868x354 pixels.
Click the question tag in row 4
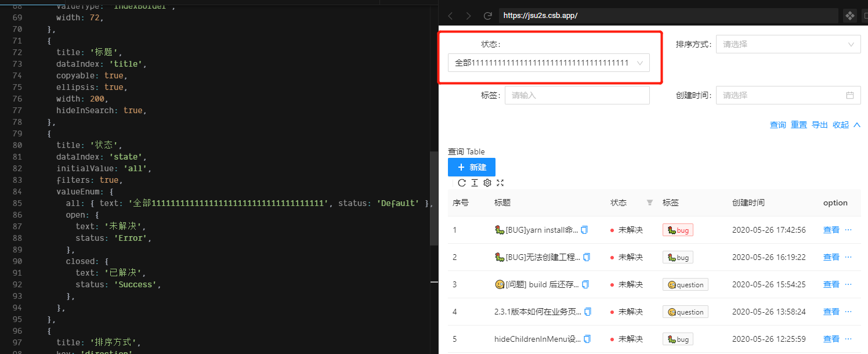pyautogui.click(x=685, y=312)
